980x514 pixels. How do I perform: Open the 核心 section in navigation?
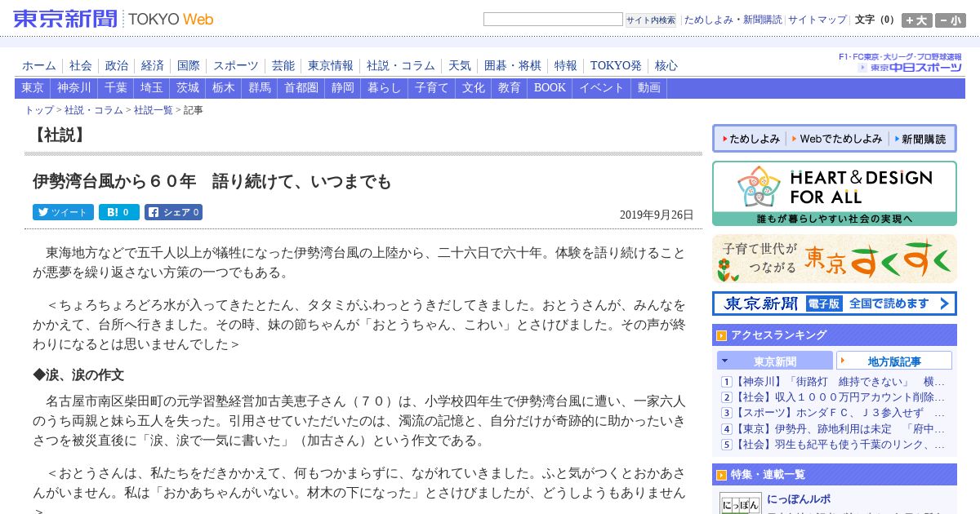tap(666, 65)
